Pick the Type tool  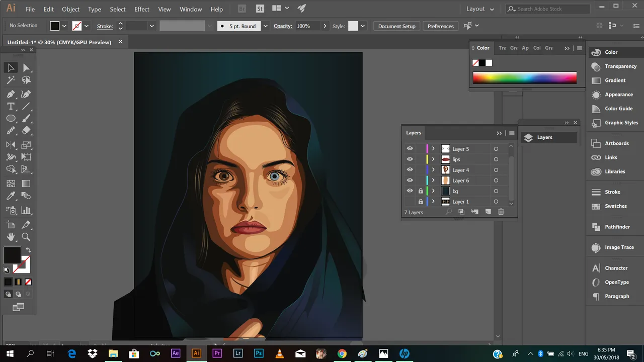tap(11, 106)
